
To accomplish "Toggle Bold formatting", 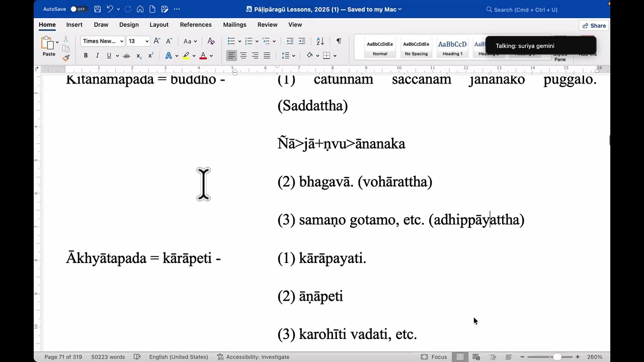I will click(86, 55).
